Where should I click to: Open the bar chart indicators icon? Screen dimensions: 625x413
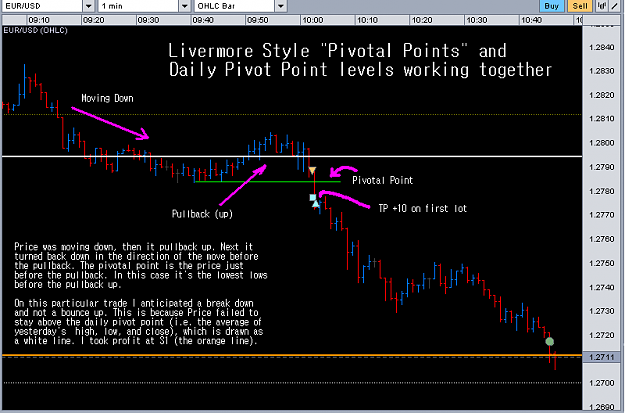point(601,6)
